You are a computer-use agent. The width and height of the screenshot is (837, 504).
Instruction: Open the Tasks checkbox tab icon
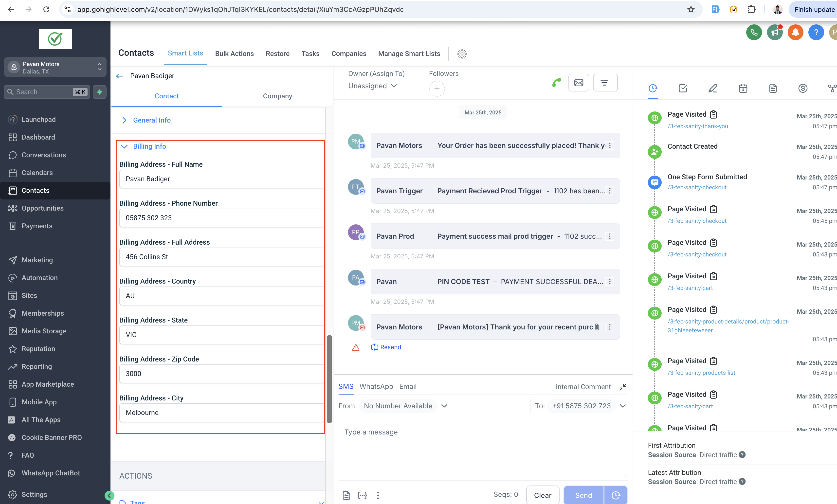683,88
